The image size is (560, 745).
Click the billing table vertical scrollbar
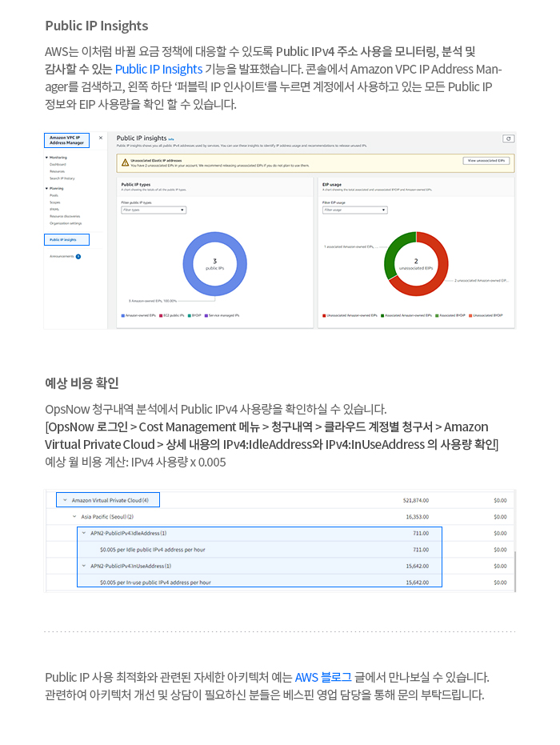[x=515, y=570]
